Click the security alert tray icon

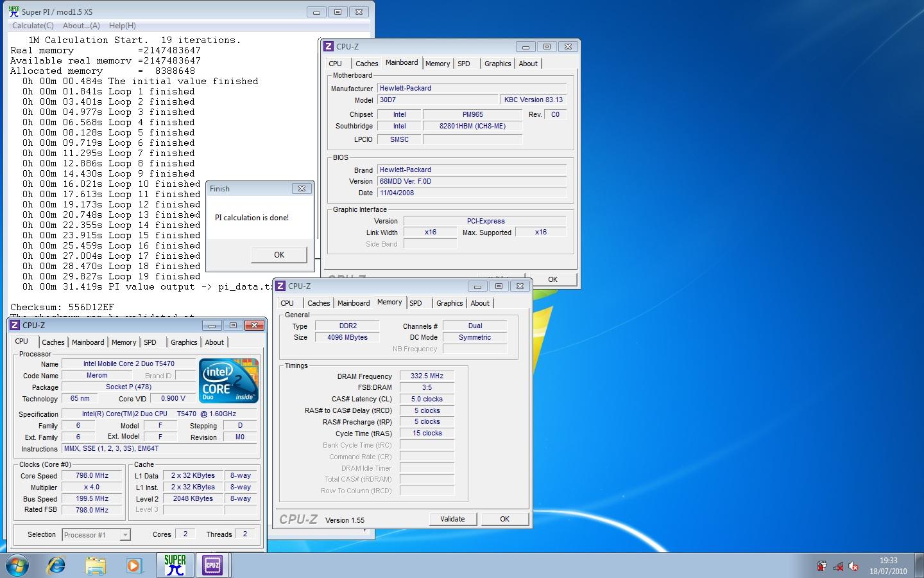pyautogui.click(x=822, y=566)
